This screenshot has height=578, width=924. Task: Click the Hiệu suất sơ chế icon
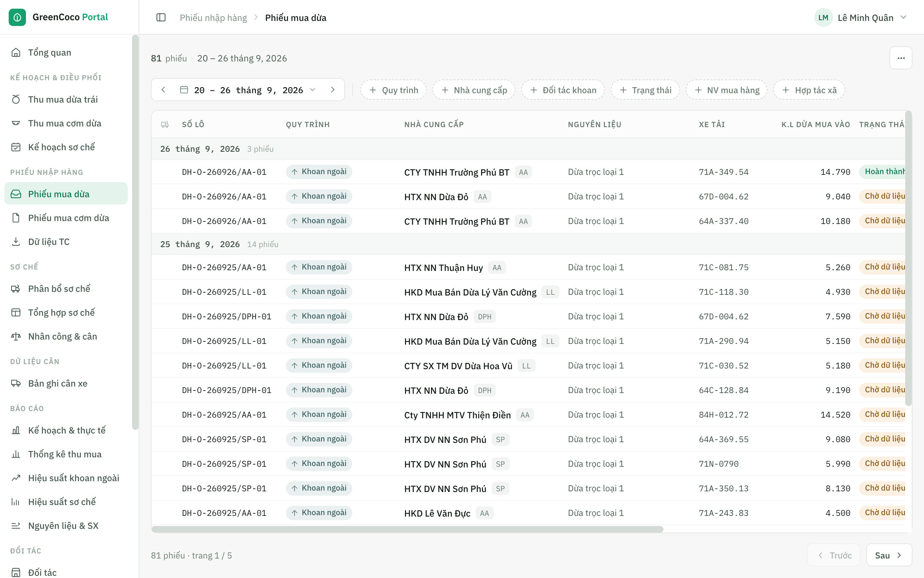tap(16, 502)
